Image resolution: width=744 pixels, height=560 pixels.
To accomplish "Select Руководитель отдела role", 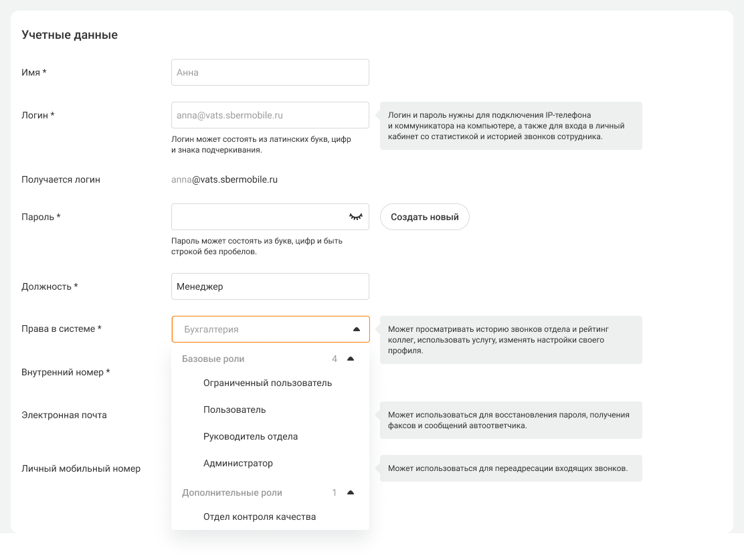I will tap(250, 436).
